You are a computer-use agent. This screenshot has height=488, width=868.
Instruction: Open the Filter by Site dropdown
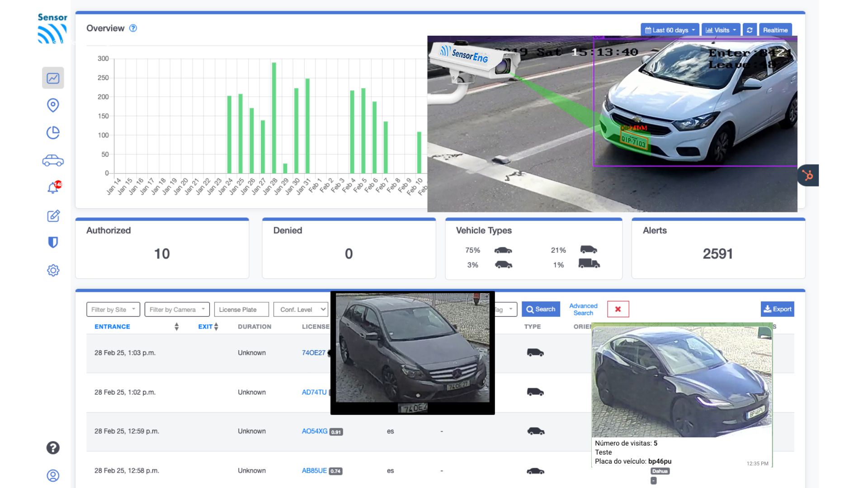pyautogui.click(x=113, y=310)
